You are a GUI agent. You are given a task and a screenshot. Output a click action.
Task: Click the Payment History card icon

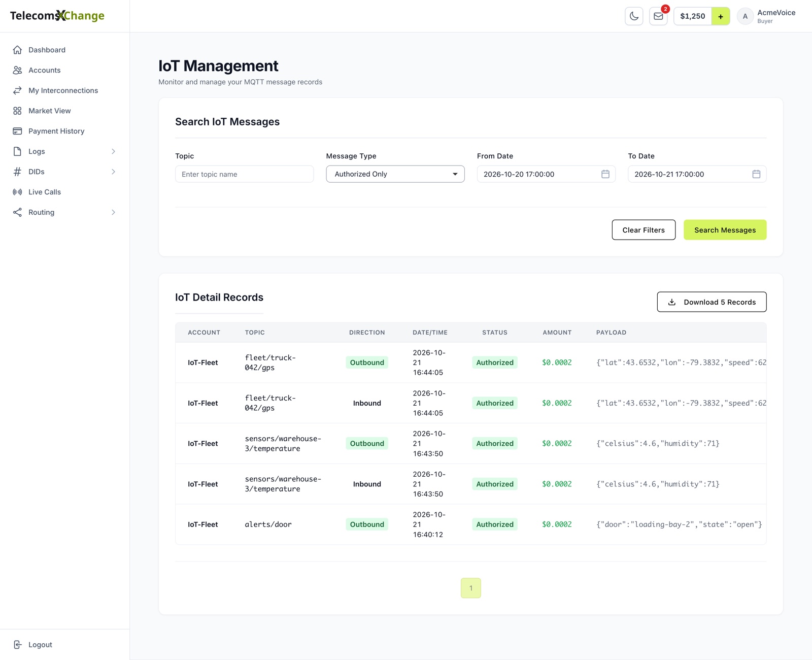(x=17, y=131)
